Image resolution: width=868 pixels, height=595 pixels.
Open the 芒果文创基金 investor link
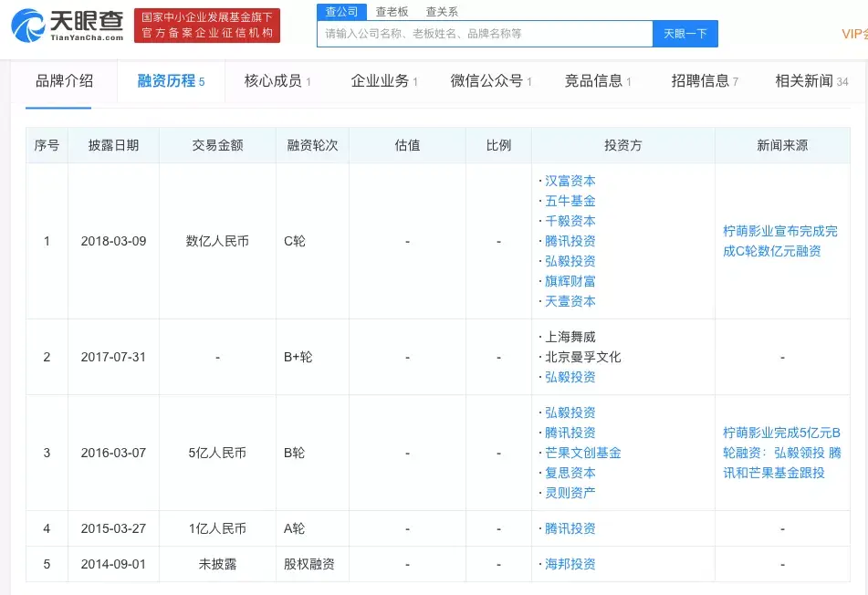pos(582,453)
